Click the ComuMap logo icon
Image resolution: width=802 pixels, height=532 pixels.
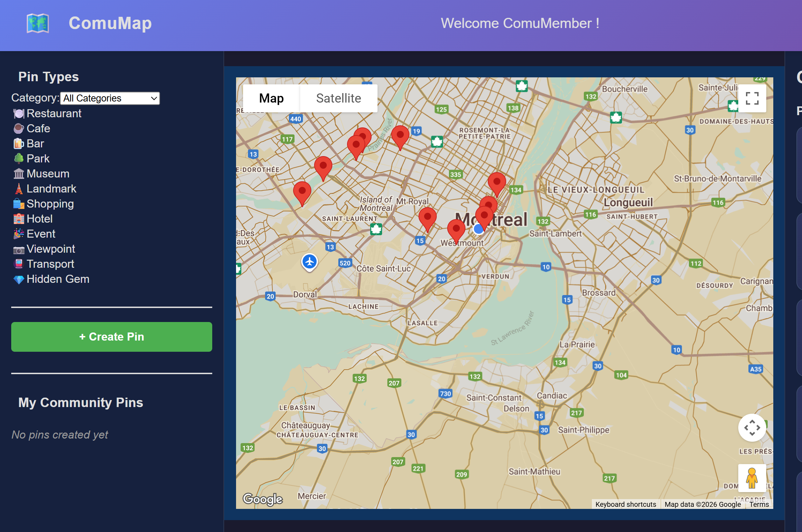click(38, 23)
